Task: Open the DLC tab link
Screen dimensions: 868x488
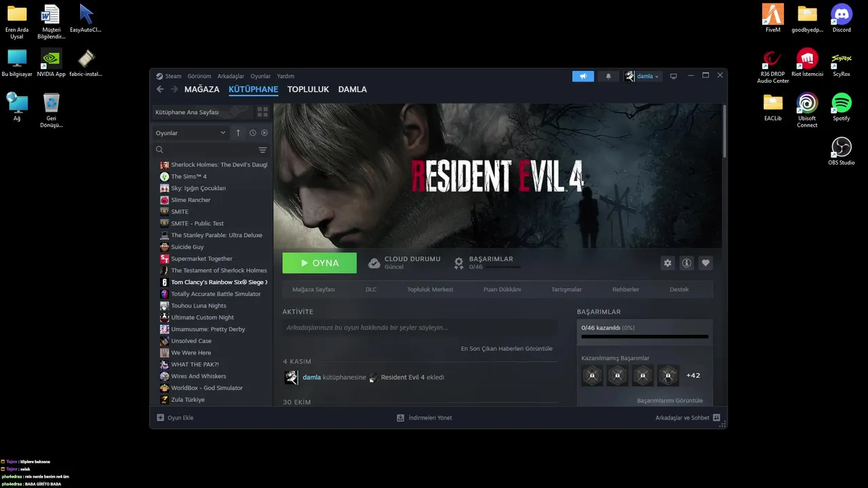Action: coord(371,289)
